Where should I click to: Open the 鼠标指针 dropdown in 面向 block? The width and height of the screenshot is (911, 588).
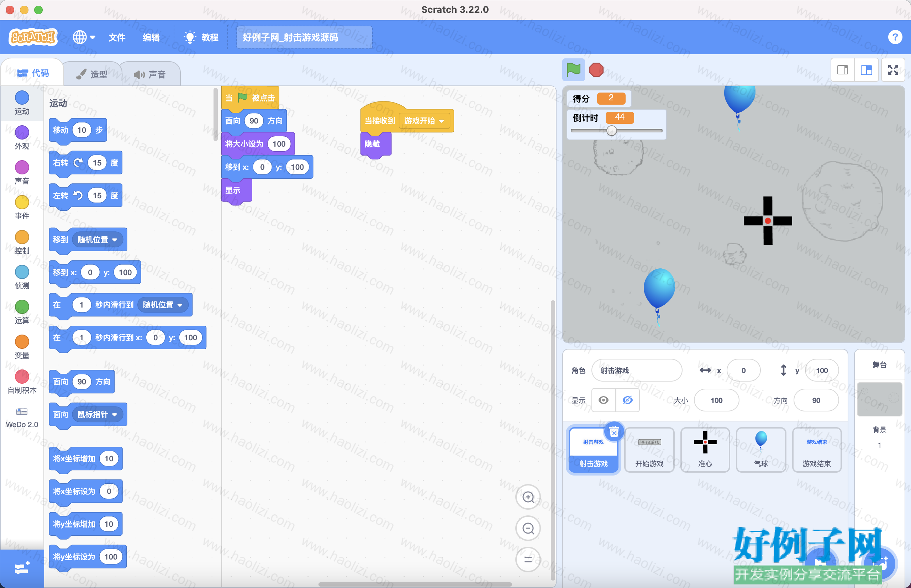pyautogui.click(x=97, y=414)
